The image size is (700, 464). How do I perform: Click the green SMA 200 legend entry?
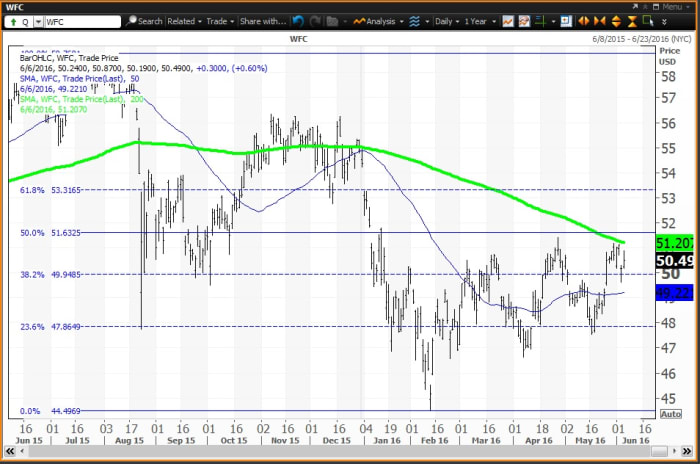point(82,99)
